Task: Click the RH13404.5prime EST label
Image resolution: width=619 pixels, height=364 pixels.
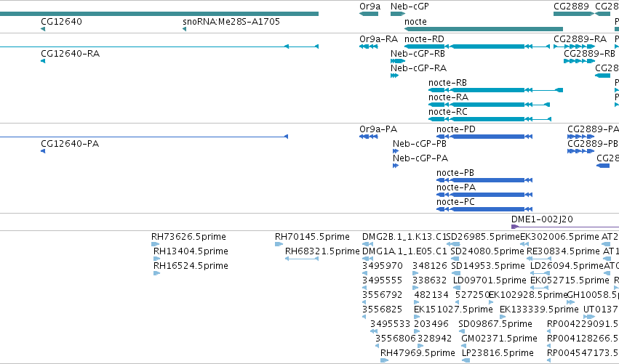Action: click(x=191, y=251)
